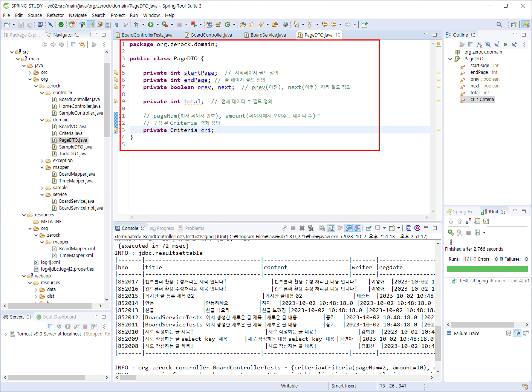Start Tomcat server in debug mode icon

tap(59, 326)
